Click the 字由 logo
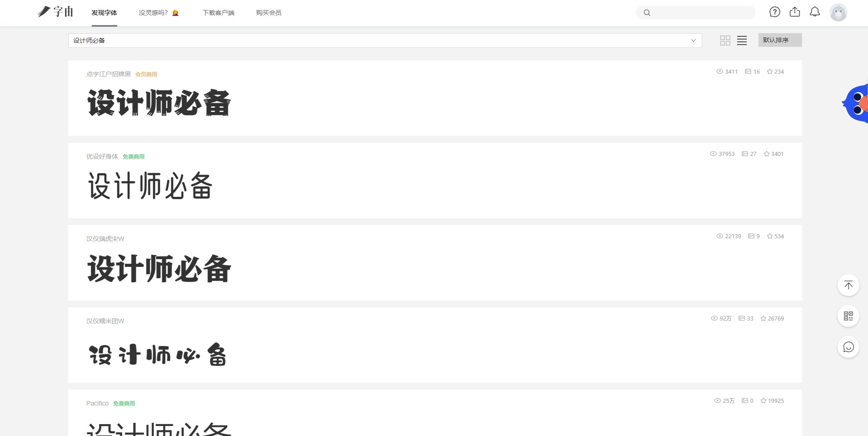This screenshot has width=868, height=436. [x=55, y=12]
